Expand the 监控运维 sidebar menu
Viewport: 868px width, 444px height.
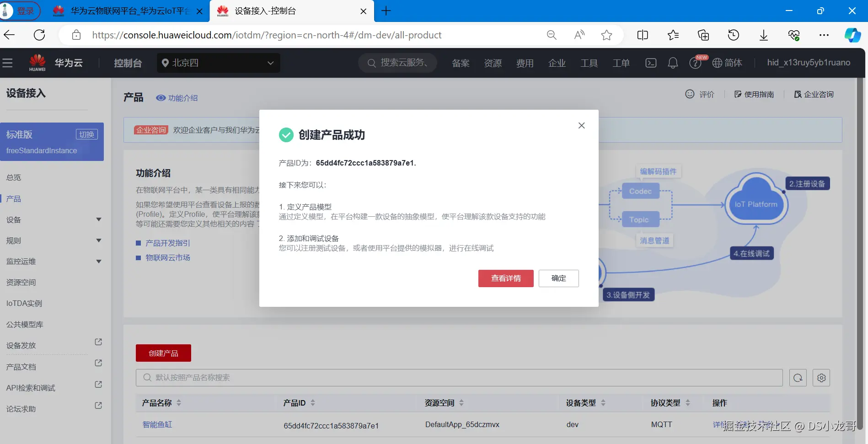99,262
